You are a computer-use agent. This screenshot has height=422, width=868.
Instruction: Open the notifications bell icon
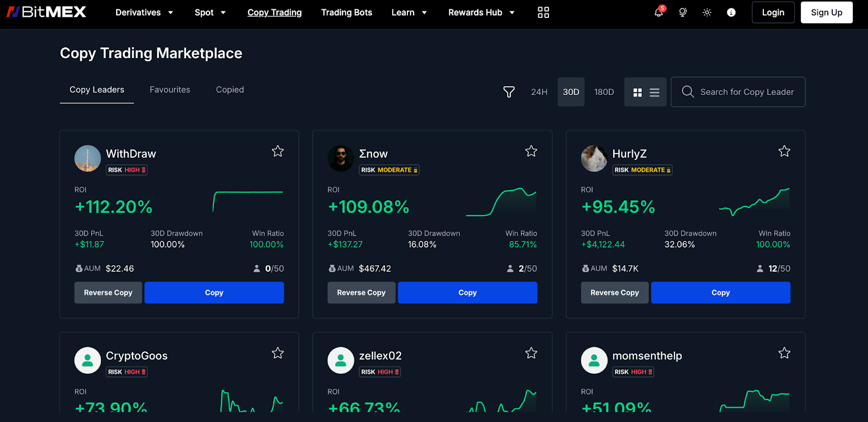pos(659,12)
